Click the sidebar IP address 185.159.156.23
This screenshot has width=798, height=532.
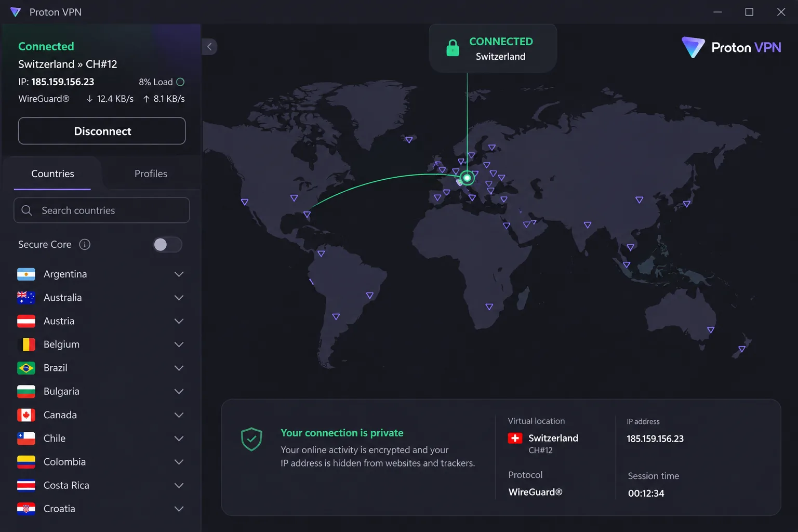(x=62, y=82)
